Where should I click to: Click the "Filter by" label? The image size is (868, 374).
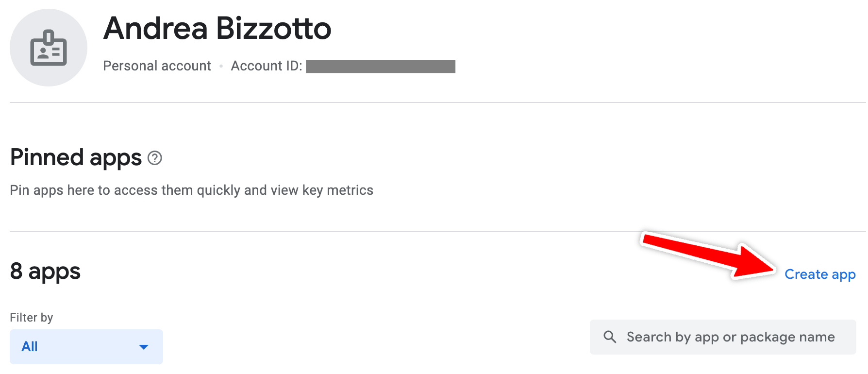pos(32,318)
